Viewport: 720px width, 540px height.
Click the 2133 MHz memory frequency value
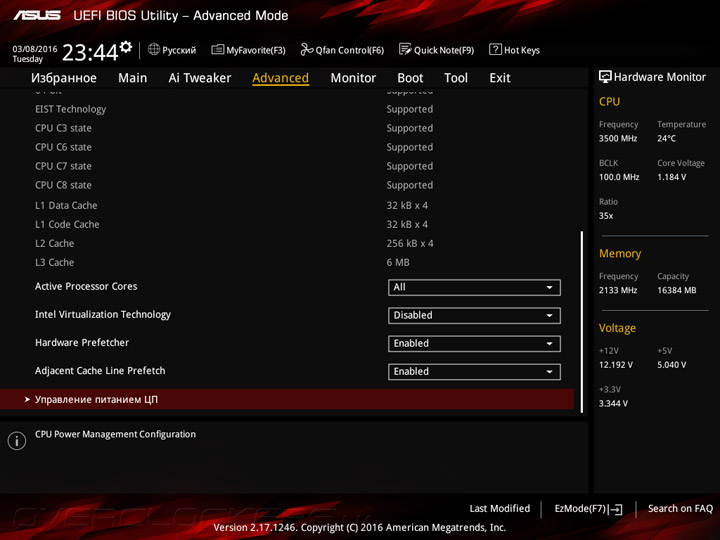coord(618,290)
